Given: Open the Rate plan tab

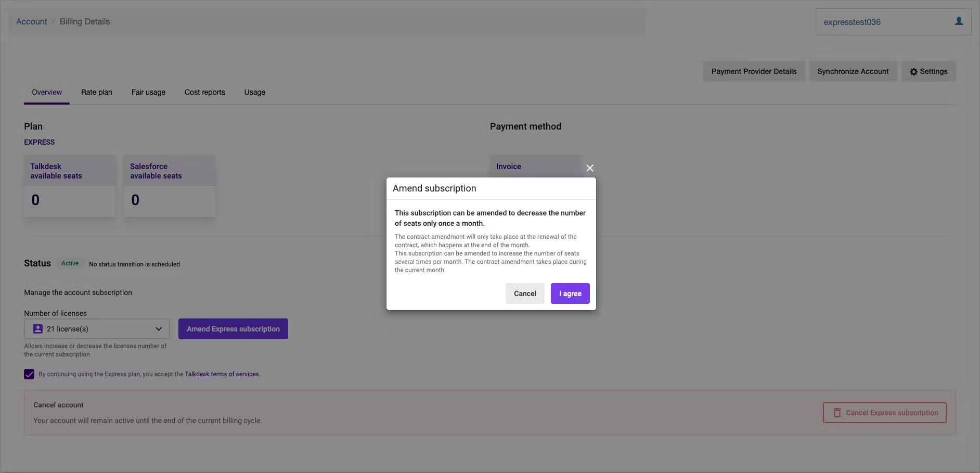Looking at the screenshot, I should (97, 92).
